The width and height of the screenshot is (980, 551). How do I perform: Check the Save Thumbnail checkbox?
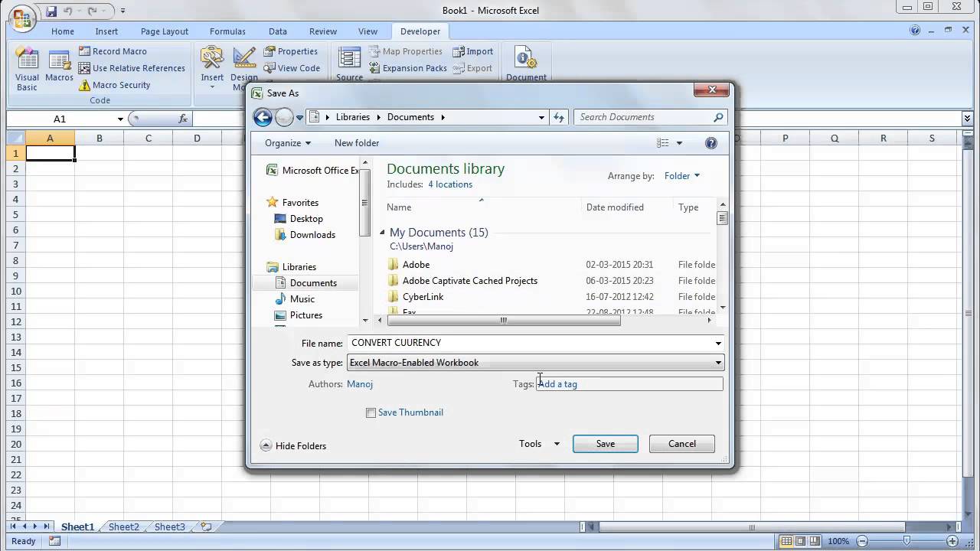tap(371, 412)
